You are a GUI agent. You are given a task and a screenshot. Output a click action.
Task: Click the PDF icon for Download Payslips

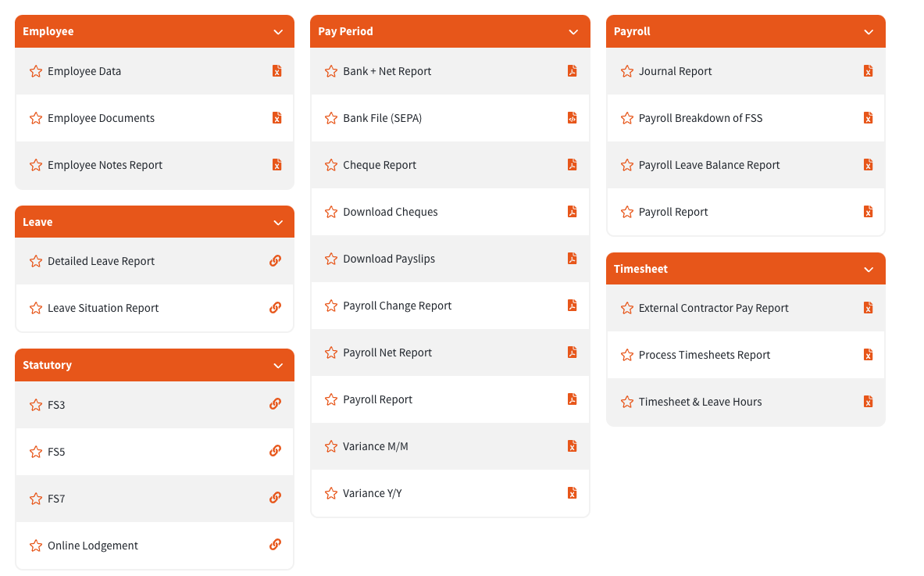[x=573, y=258]
